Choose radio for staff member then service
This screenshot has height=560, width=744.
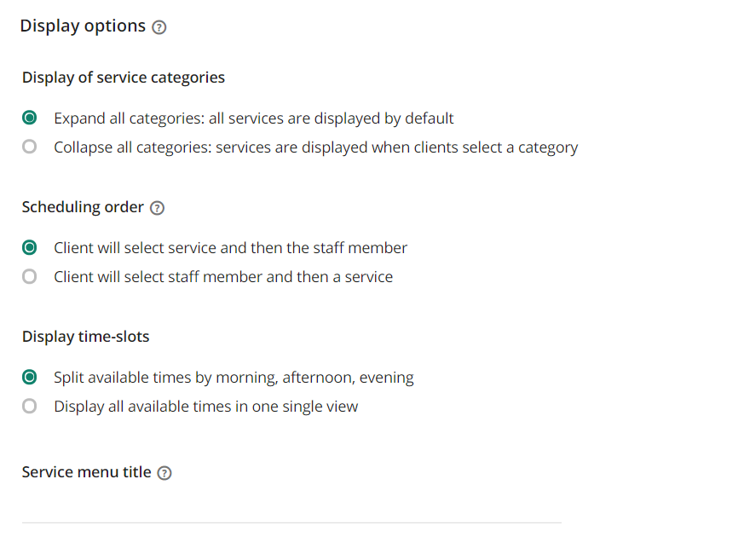30,276
